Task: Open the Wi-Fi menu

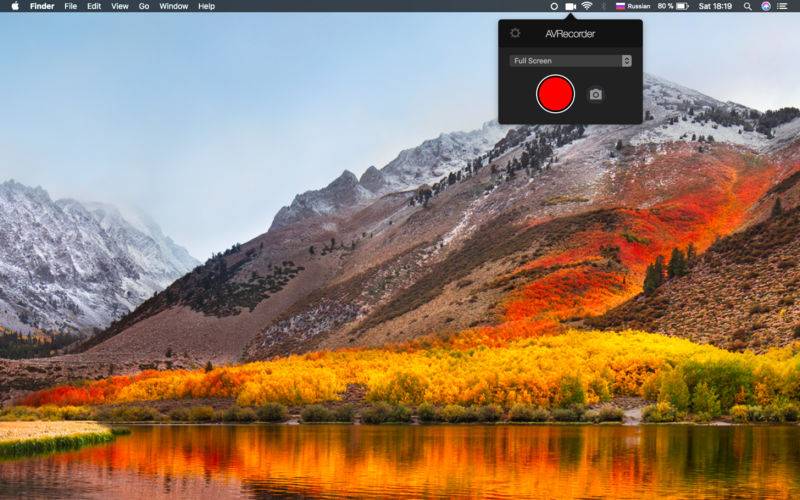Action: (587, 6)
